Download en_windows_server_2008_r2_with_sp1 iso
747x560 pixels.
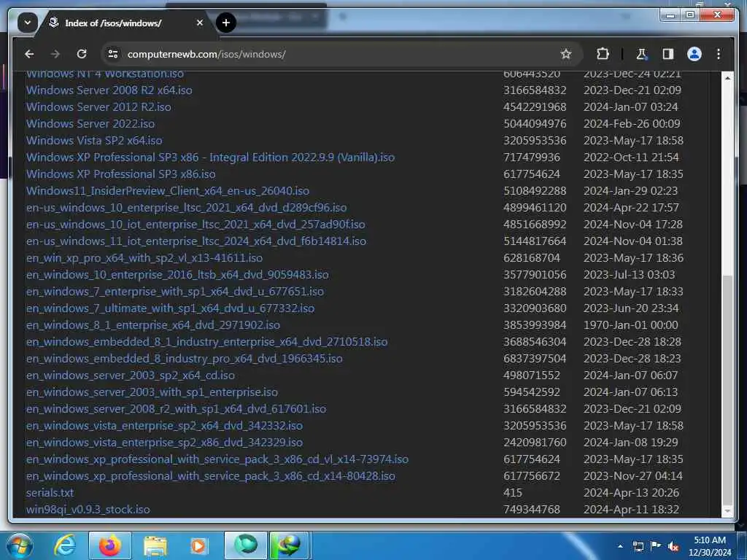177,409
